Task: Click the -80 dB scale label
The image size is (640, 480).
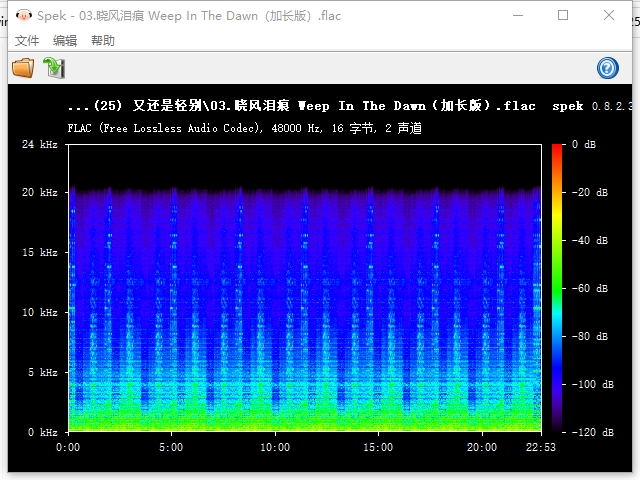Action: click(x=590, y=336)
